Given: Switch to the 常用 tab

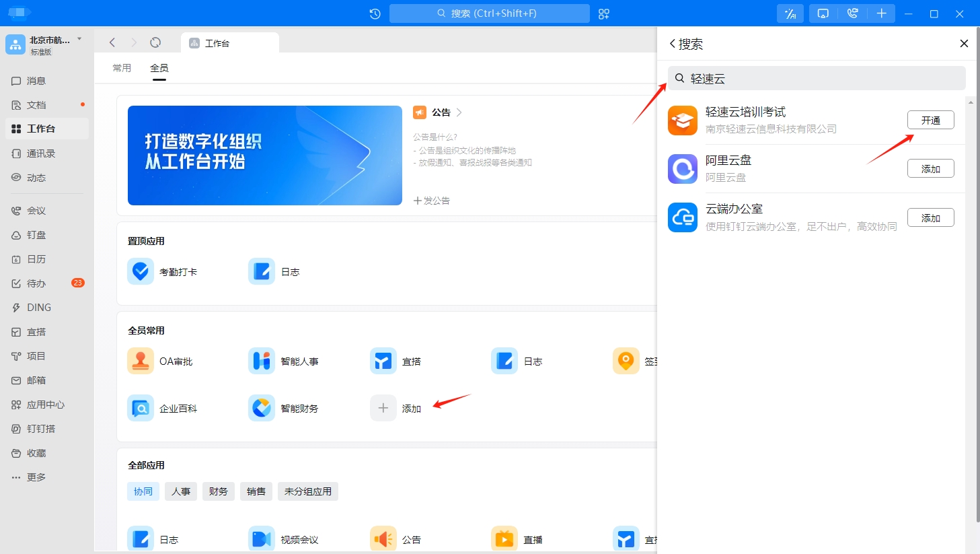Looking at the screenshot, I should (x=122, y=68).
